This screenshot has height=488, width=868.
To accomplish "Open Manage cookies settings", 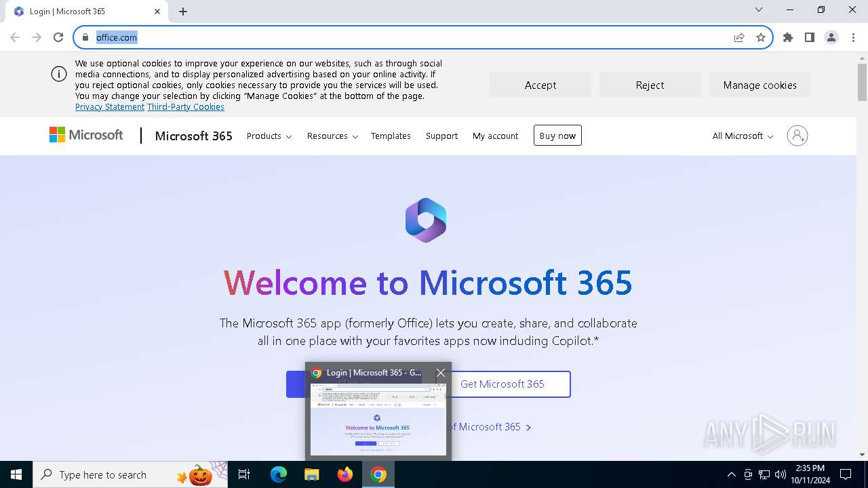I will coord(760,85).
